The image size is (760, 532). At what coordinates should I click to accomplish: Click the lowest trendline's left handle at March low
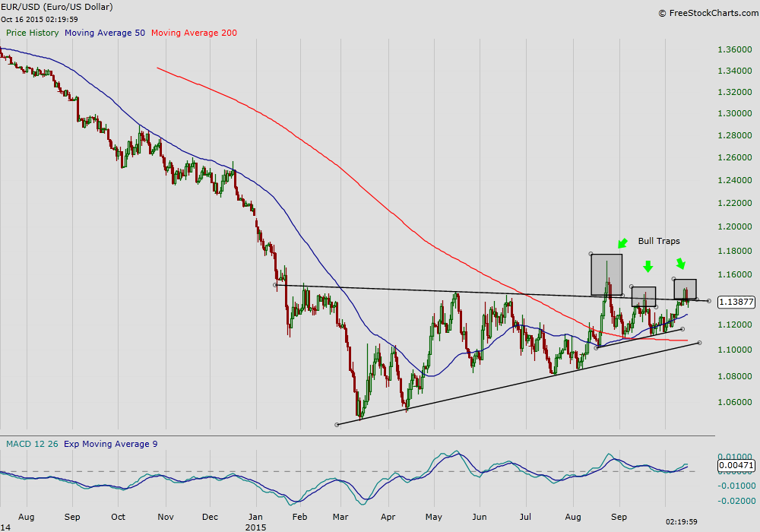pos(337,424)
